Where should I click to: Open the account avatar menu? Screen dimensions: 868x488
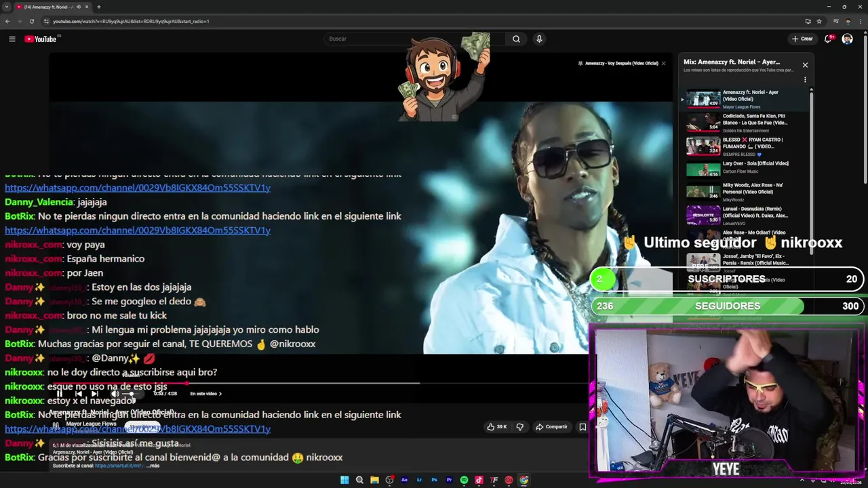(847, 39)
